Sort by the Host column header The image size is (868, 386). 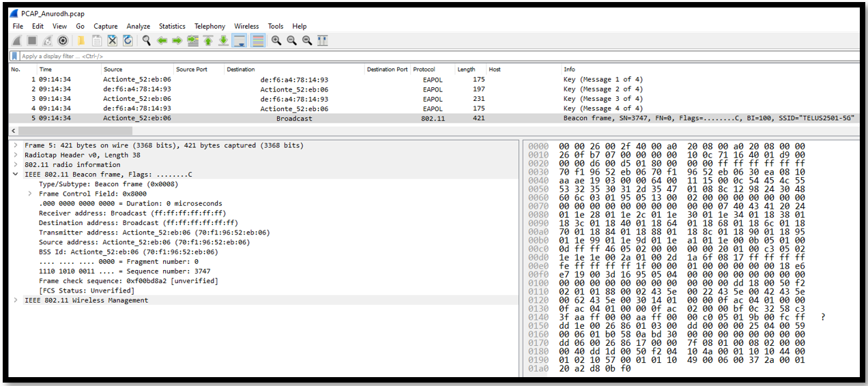(523, 70)
